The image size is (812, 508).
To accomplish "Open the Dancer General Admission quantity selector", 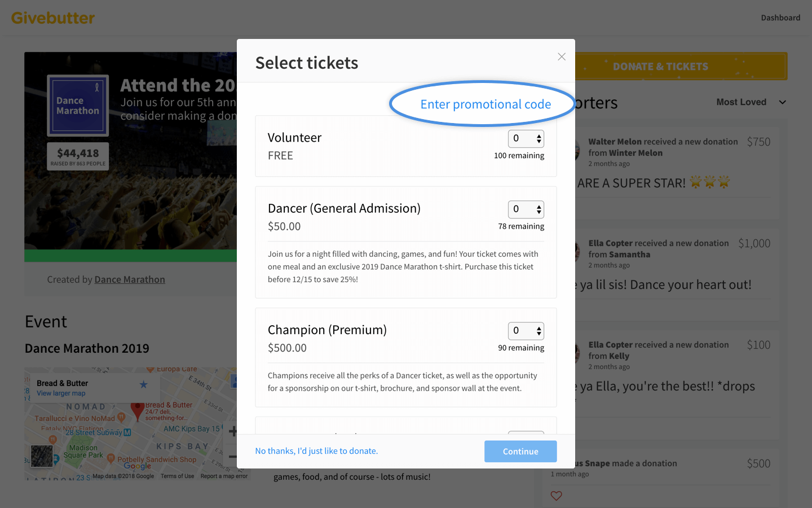I will 526,209.
